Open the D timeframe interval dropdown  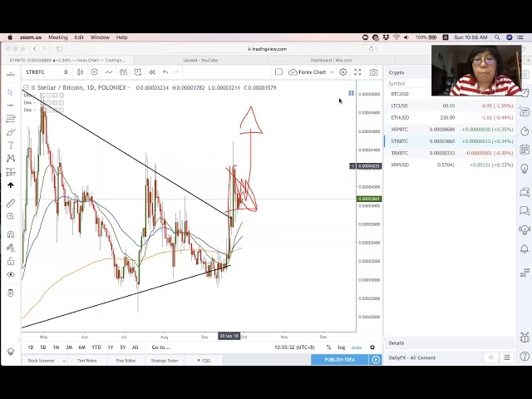click(x=66, y=72)
